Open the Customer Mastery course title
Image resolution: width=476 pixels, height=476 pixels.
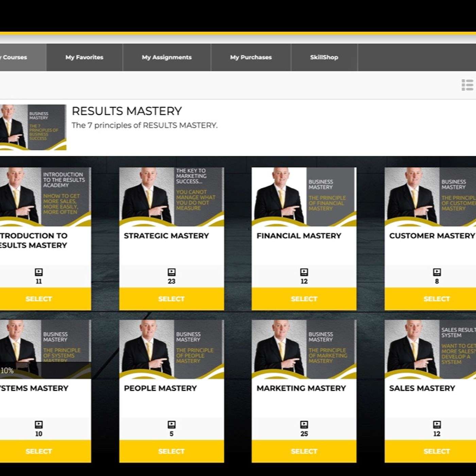click(431, 236)
